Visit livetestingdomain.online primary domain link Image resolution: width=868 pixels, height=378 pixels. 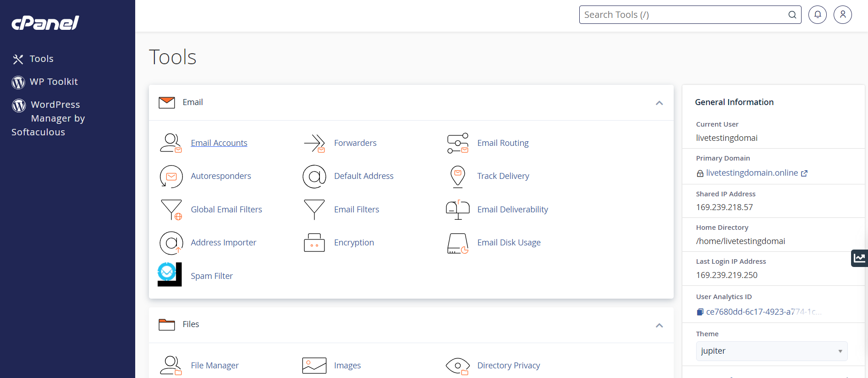752,173
